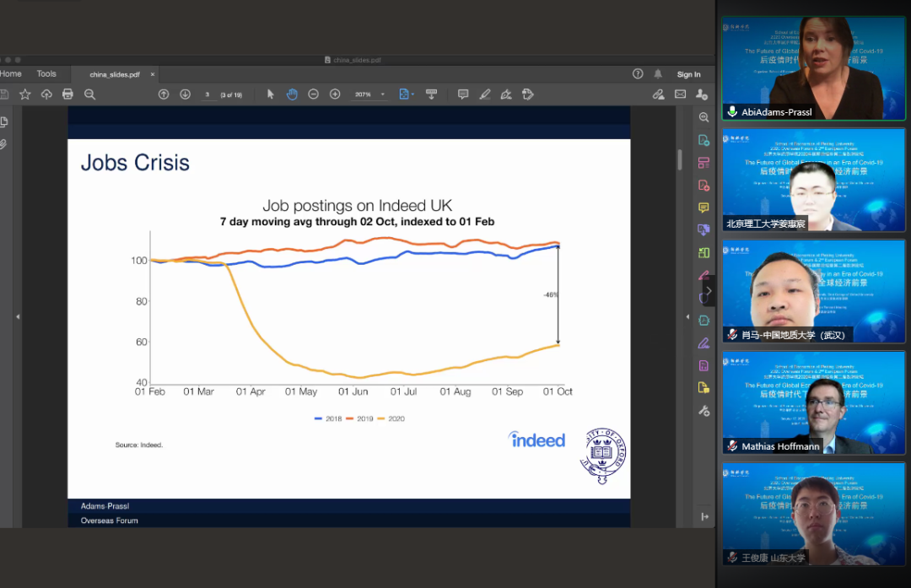The width and height of the screenshot is (911, 588).
Task: Add a sticky note comment
Action: point(463,94)
